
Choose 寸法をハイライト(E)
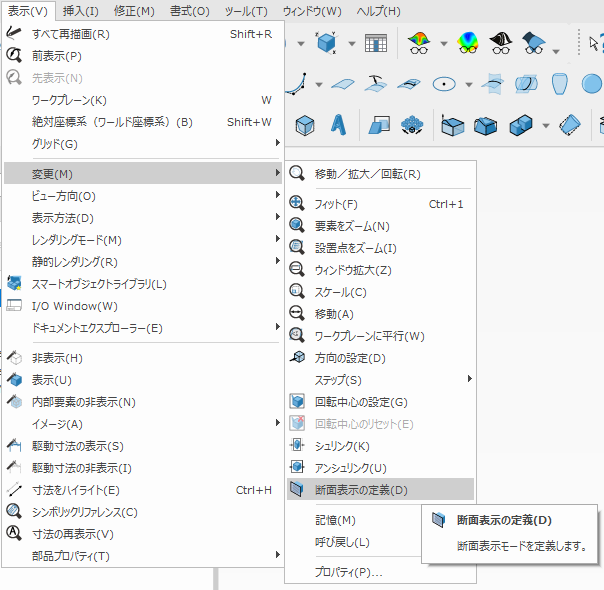click(143, 489)
